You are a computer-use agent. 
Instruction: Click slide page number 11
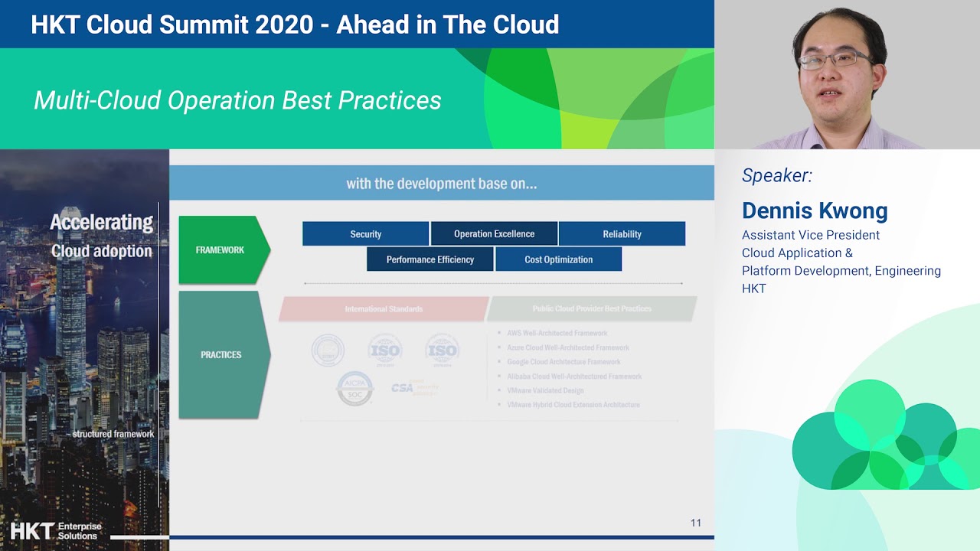pos(695,523)
